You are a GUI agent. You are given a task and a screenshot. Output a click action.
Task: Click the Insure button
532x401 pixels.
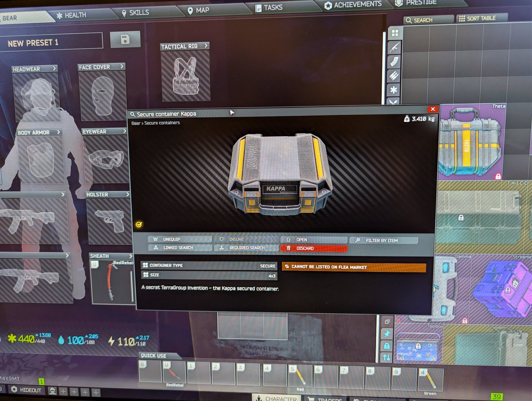(246, 239)
